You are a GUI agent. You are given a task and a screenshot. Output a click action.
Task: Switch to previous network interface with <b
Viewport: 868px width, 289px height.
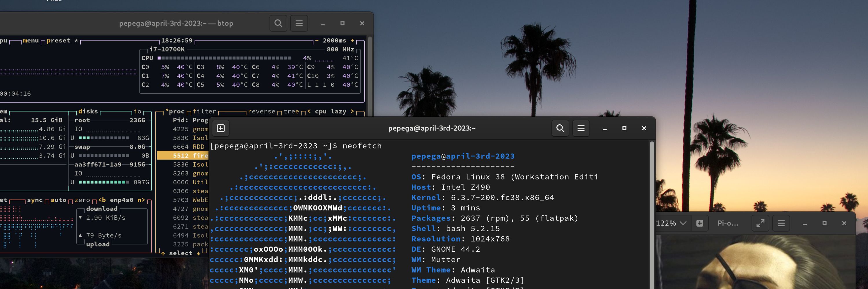point(102,200)
